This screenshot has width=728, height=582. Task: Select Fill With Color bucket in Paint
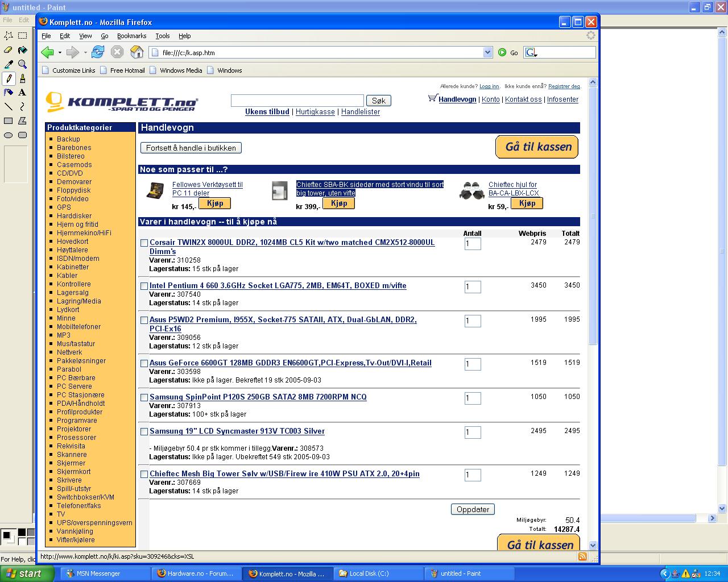[x=22, y=50]
